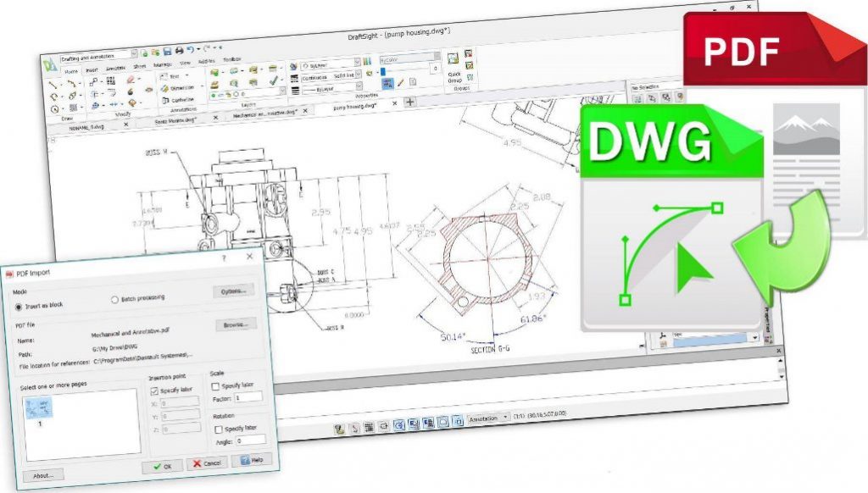Select the Batch processing radio button
Image resolution: width=868 pixels, height=493 pixels.
(114, 300)
